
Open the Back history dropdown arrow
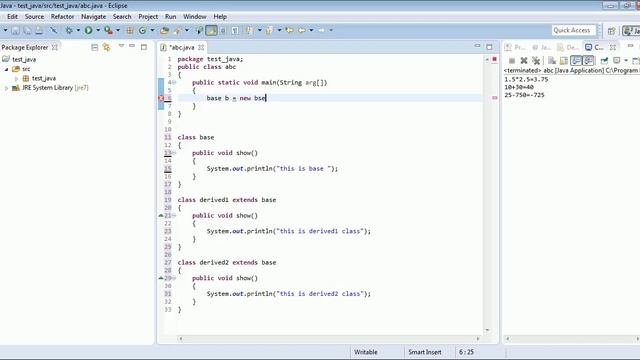(x=311, y=31)
